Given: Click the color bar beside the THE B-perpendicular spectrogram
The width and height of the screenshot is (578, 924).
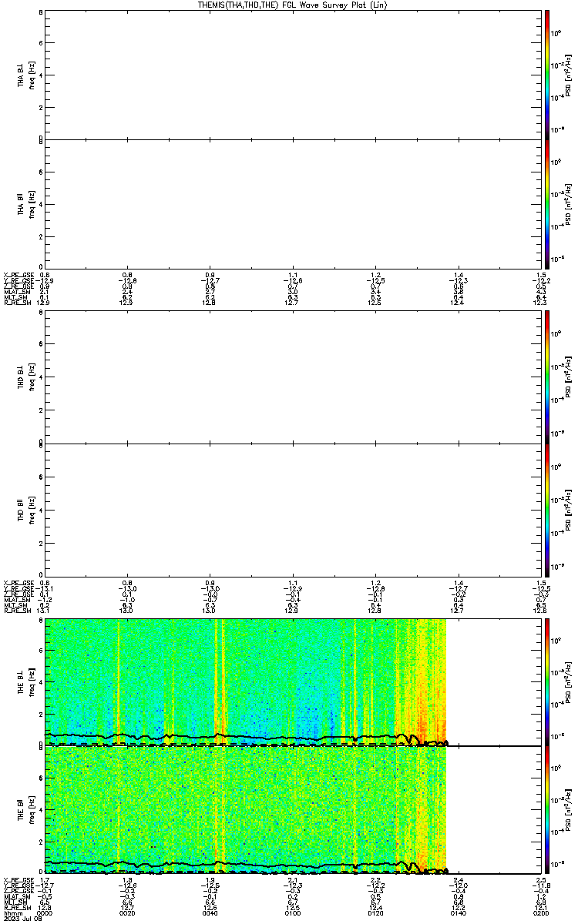Looking at the screenshot, I should tap(547, 681).
